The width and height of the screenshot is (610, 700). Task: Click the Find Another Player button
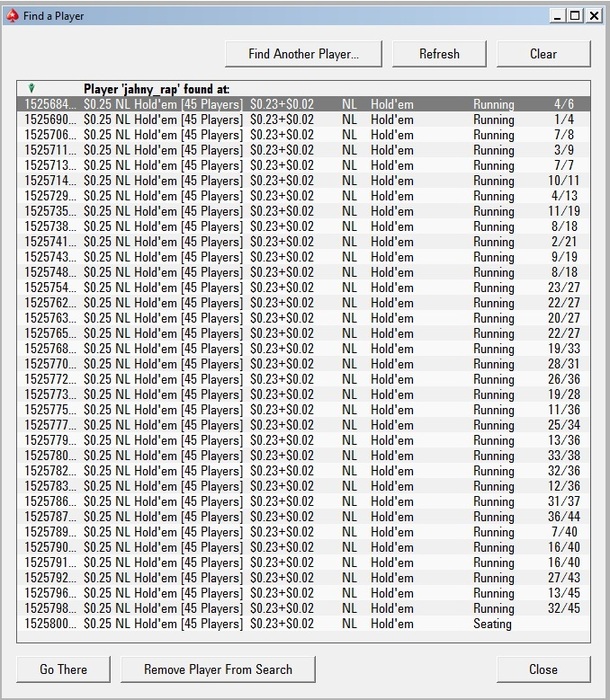304,54
